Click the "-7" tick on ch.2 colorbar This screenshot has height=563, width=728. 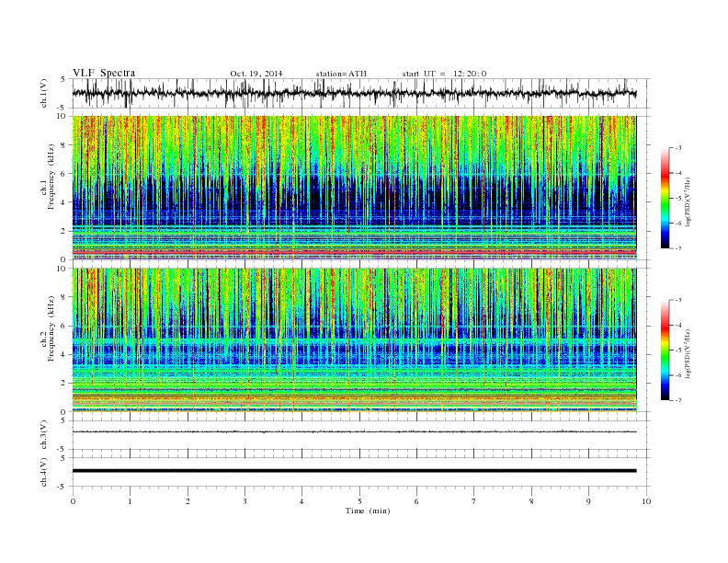tap(678, 400)
